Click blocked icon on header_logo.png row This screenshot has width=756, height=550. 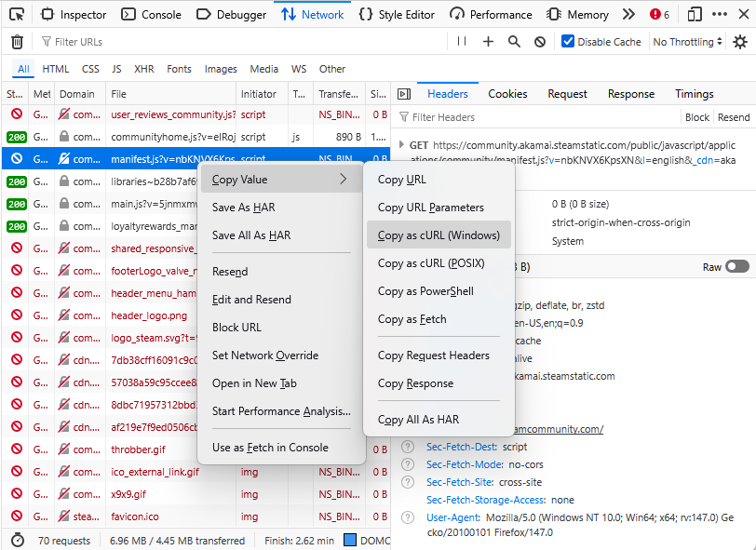pyautogui.click(x=17, y=315)
